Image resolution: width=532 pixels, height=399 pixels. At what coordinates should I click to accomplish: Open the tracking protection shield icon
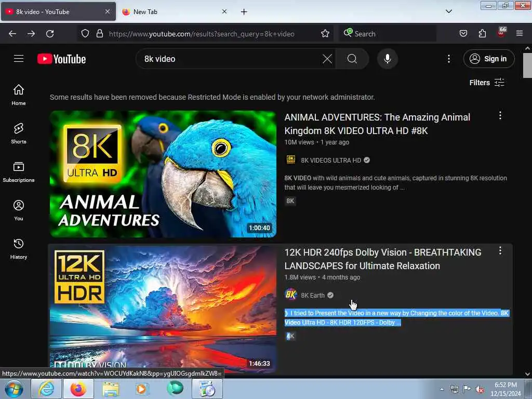85,33
